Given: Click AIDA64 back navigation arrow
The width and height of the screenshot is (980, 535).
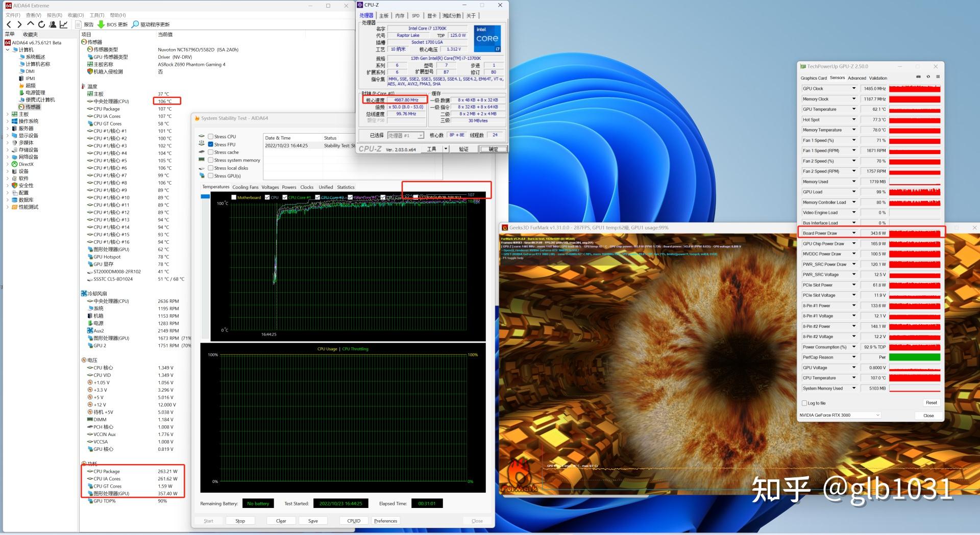Looking at the screenshot, I should click(9, 24).
